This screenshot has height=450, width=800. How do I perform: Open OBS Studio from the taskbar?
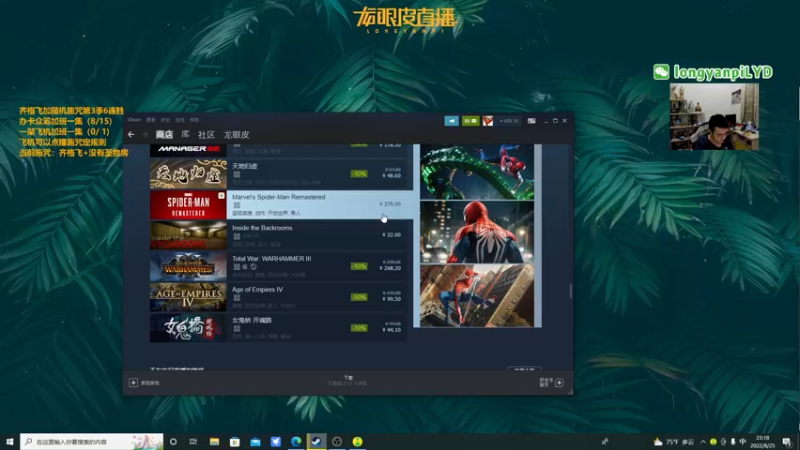coord(337,441)
